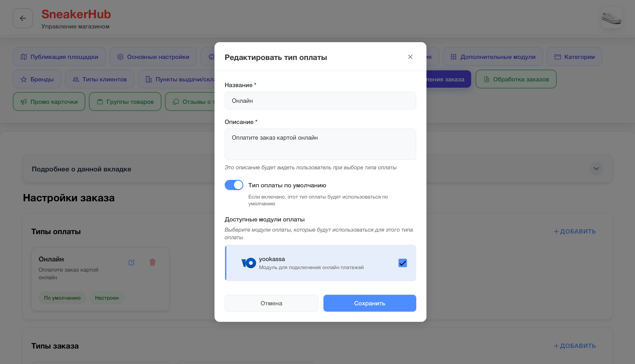
Task: Open the Промо карточки tab with megaphone icon
Action: pyautogui.click(x=49, y=102)
